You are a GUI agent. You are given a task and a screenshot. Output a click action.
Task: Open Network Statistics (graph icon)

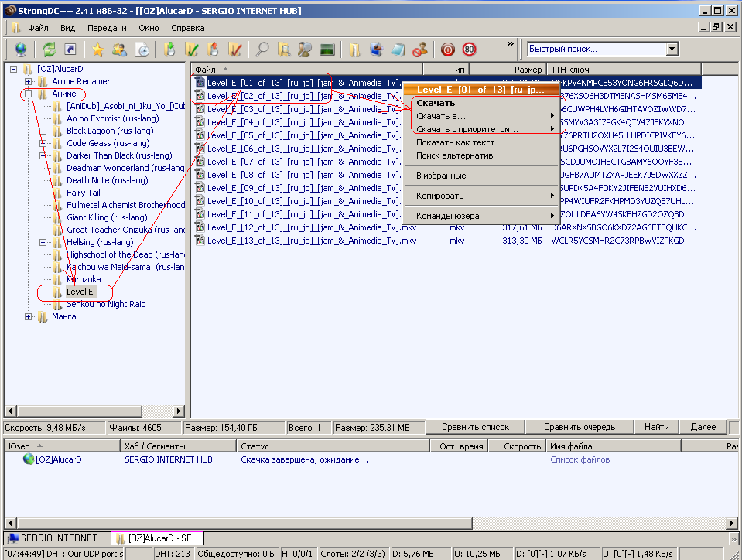click(326, 49)
